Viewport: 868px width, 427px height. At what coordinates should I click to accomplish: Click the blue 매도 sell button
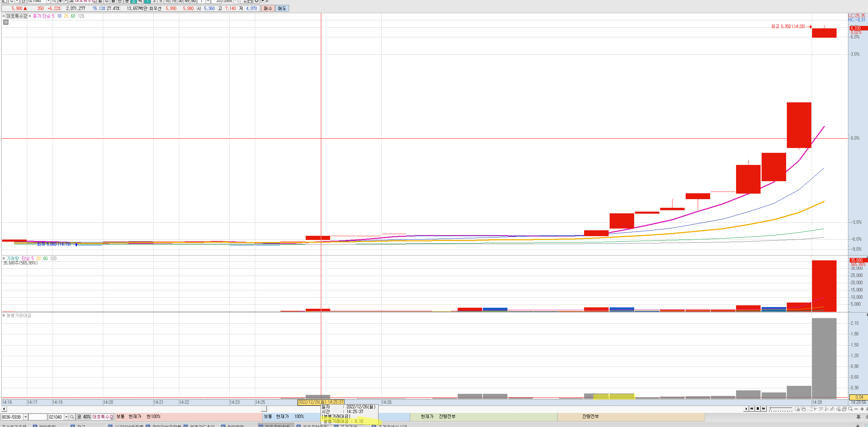coord(282,8)
